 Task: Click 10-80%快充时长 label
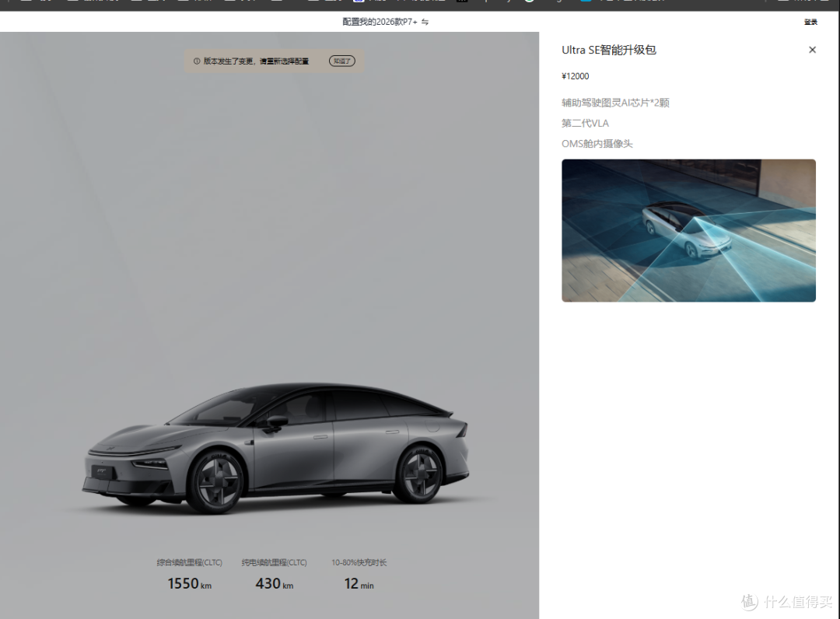click(359, 562)
